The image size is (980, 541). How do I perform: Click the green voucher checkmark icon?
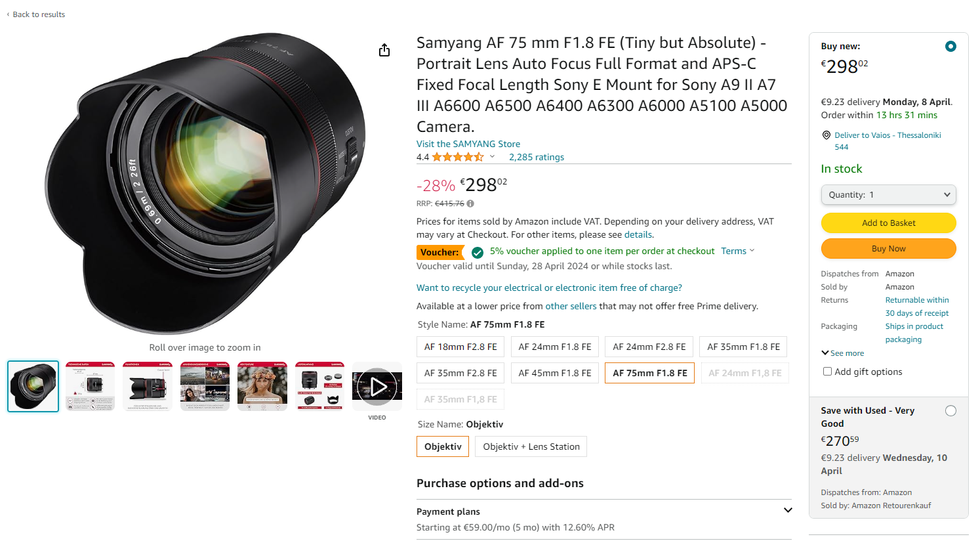click(x=478, y=252)
